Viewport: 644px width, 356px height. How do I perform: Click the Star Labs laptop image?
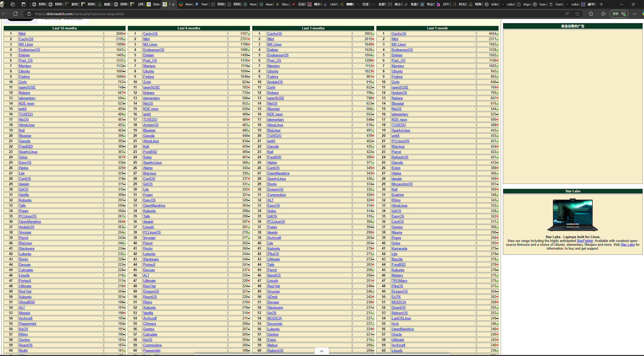(573, 215)
